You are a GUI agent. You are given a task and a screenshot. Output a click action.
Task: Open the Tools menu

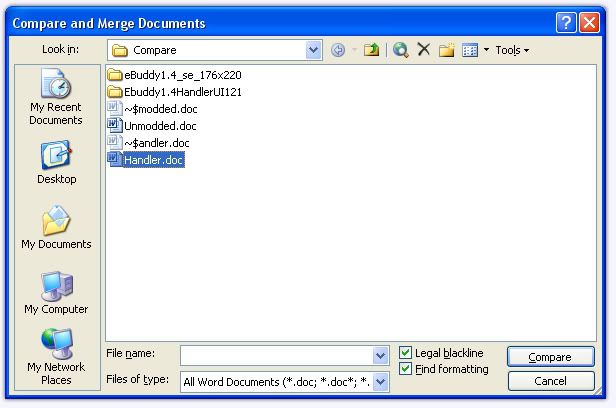click(x=512, y=50)
